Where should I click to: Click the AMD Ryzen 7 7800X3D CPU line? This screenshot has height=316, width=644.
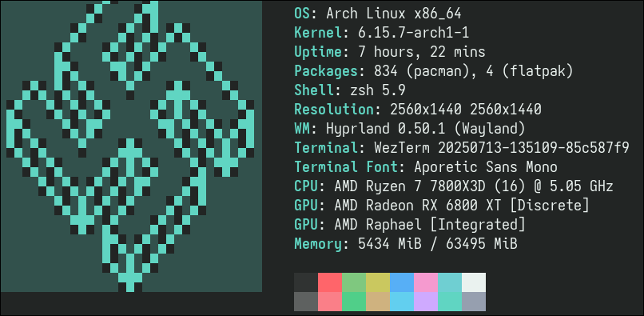[x=454, y=186]
